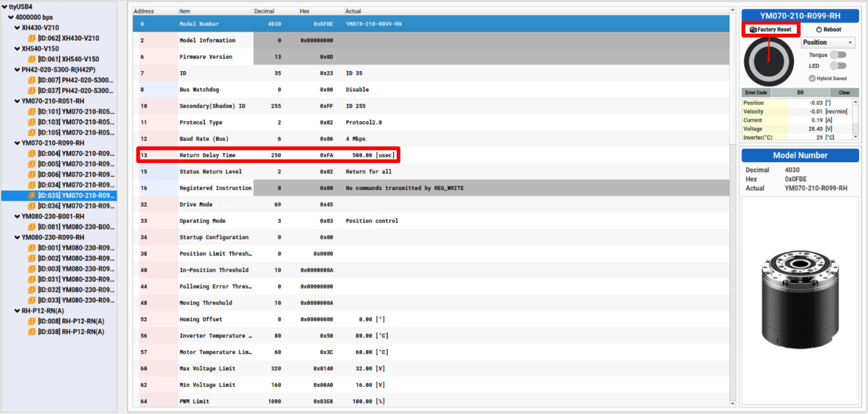
Task: Click device icon for ID:081 YM080-230-B00
Action: coord(32,227)
